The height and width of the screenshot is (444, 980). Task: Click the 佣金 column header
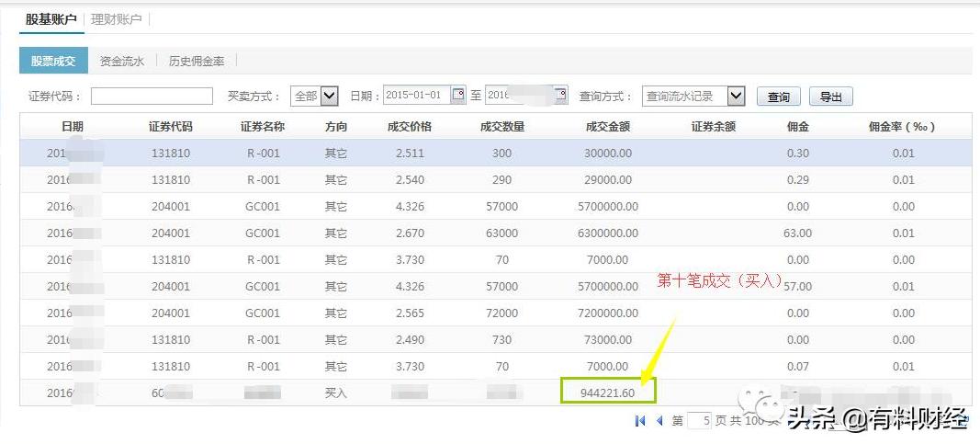coord(798,126)
